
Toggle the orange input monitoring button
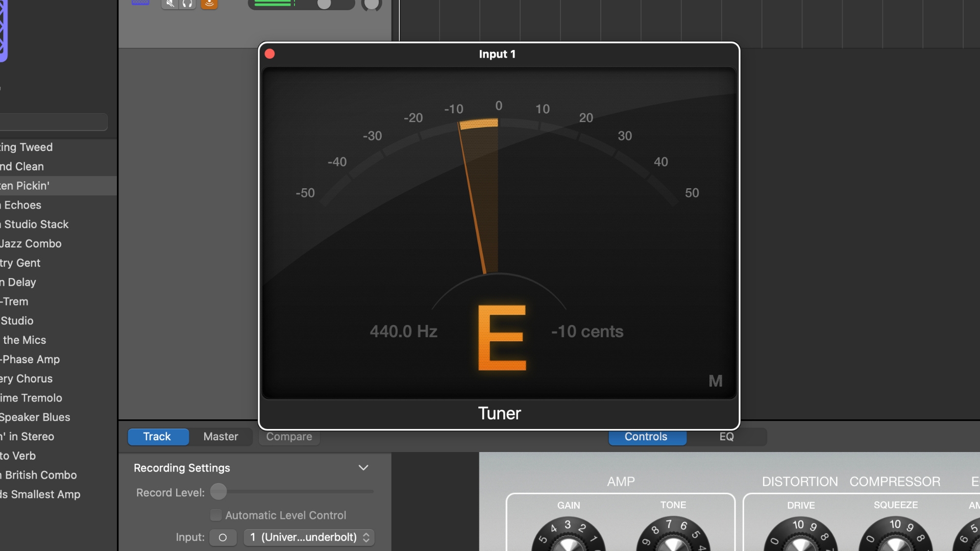click(209, 4)
